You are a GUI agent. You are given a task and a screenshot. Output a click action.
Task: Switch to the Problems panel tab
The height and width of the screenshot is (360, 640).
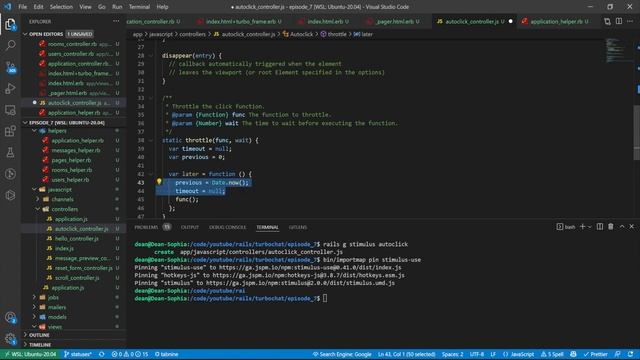[x=146, y=227]
